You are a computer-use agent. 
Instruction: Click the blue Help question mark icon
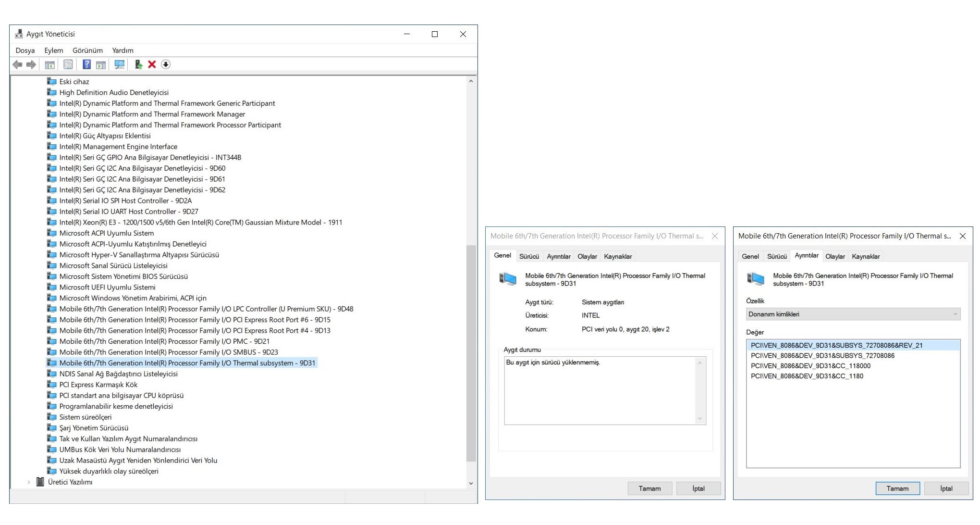[x=86, y=64]
